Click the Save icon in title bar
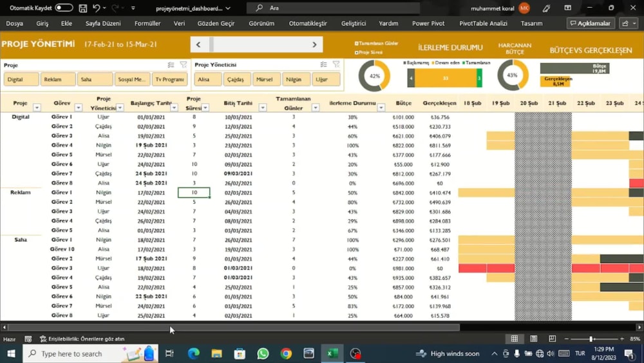The image size is (644, 363). coord(83,8)
